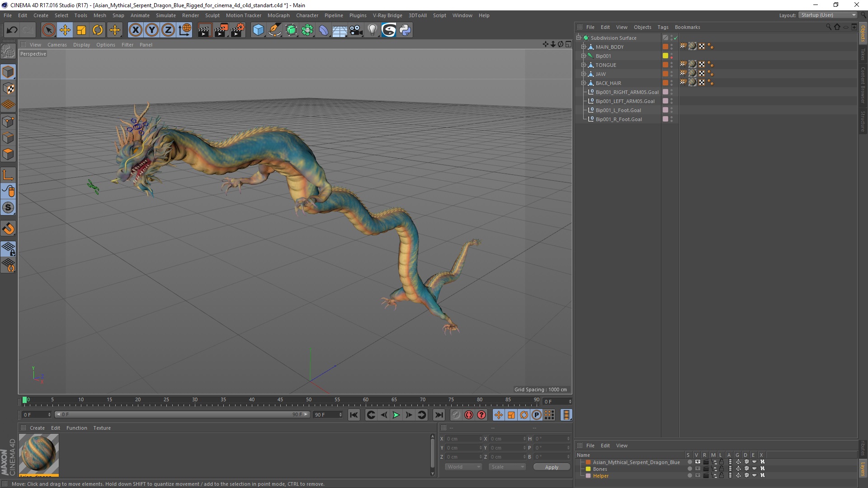Add a Cube primitive object
The width and height of the screenshot is (868, 488).
tap(258, 30)
